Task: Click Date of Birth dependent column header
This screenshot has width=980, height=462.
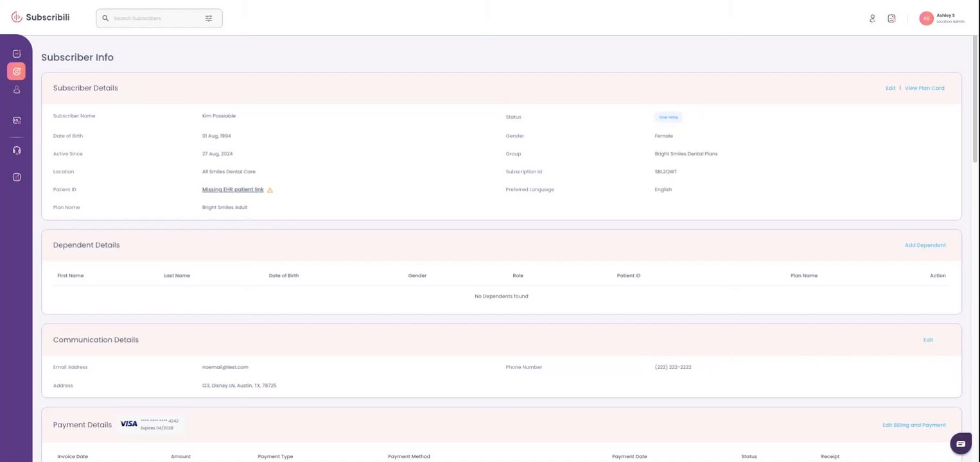Action: click(284, 276)
